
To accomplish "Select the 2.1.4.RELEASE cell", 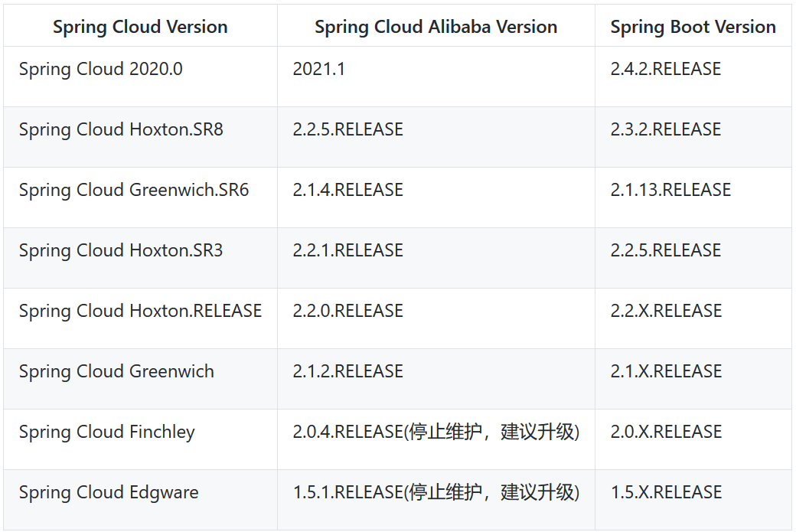I will pos(436,197).
